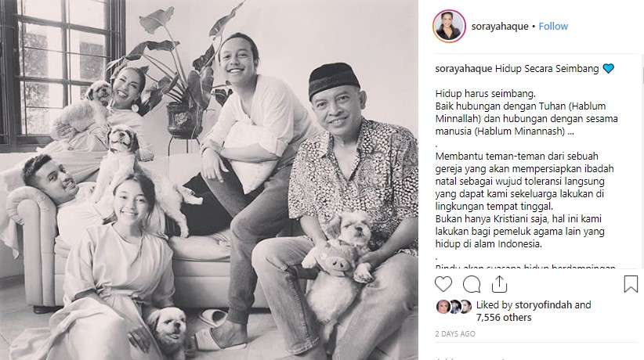Save the post with the bookmark icon
Image resolution: width=644 pixels, height=360 pixels.
[x=631, y=284]
